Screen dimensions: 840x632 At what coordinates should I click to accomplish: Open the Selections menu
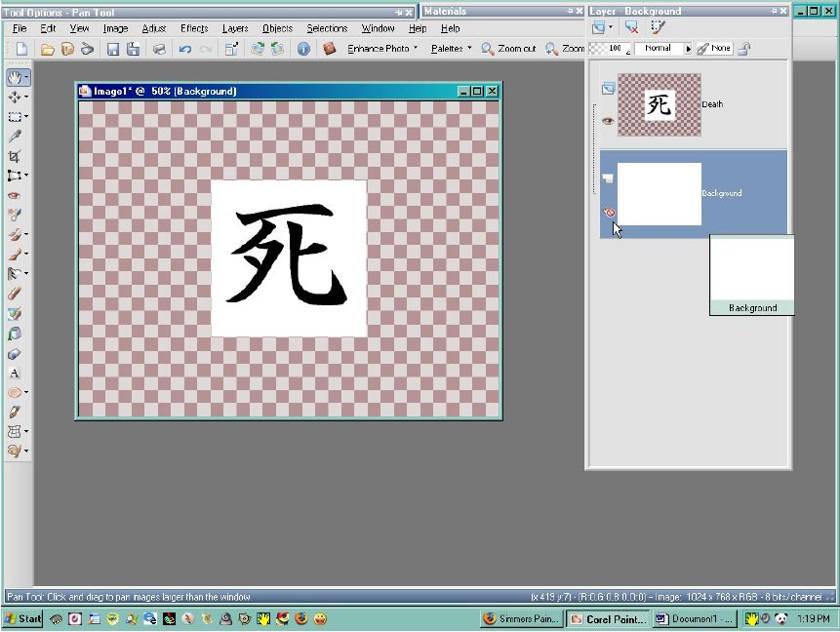(327, 28)
